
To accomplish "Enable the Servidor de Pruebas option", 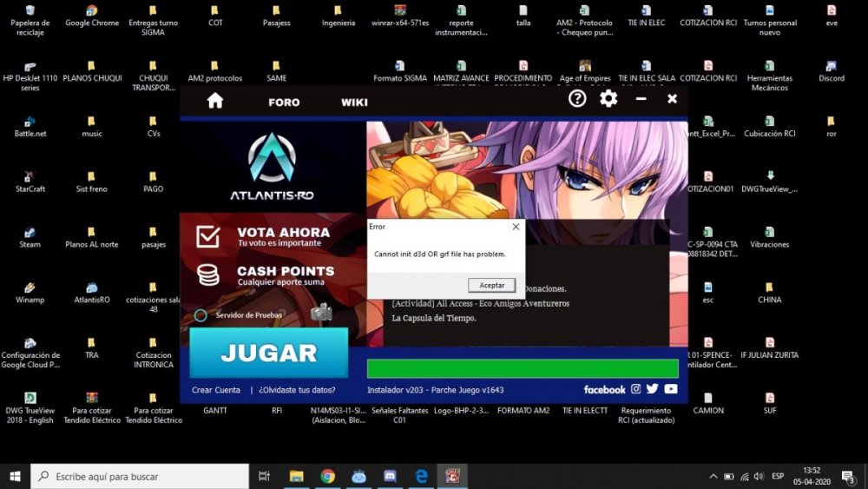I will (201, 315).
